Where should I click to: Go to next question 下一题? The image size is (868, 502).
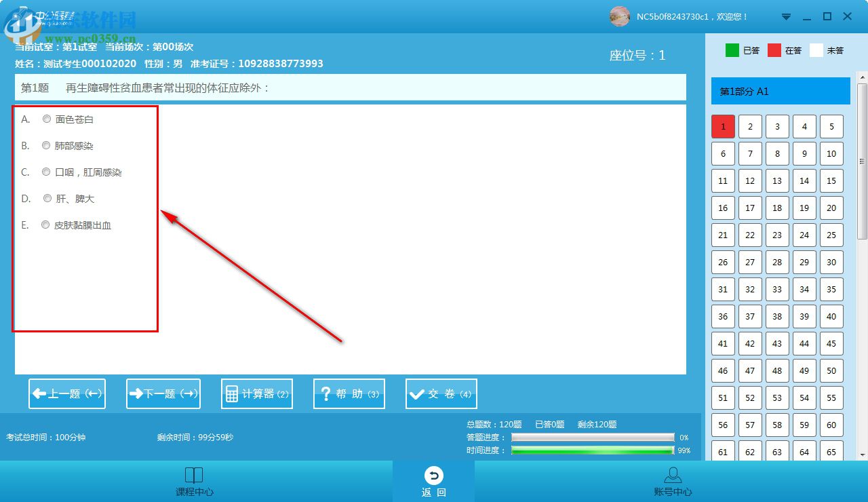pyautogui.click(x=163, y=393)
